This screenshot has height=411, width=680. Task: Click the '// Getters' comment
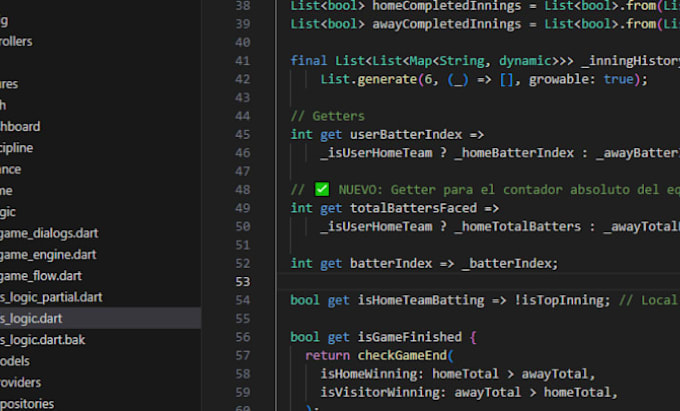(327, 116)
